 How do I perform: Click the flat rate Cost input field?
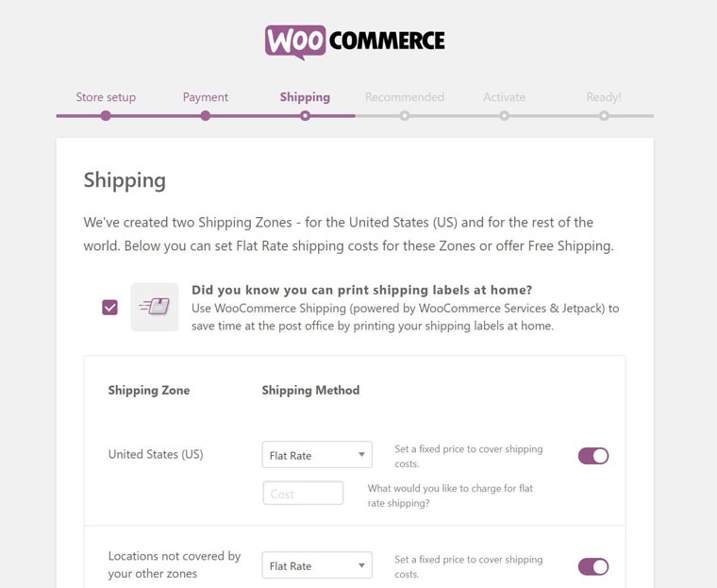click(303, 494)
